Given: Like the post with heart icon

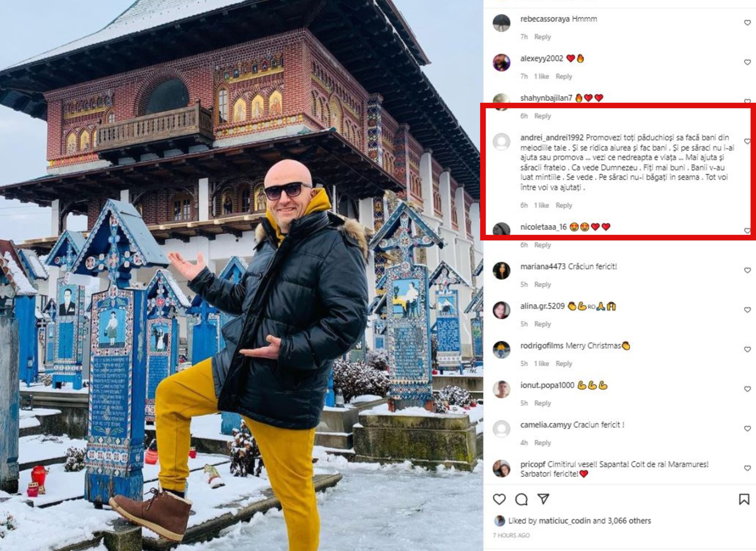Looking at the screenshot, I should pos(499,499).
